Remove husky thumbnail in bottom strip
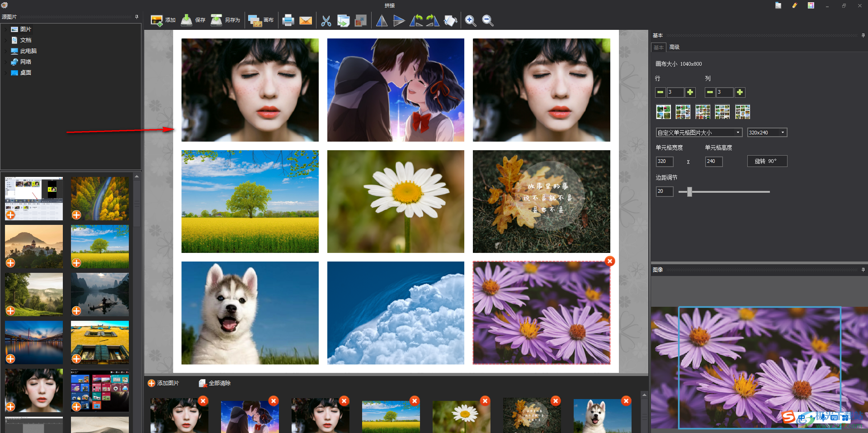This screenshot has width=868, height=433. 626,401
